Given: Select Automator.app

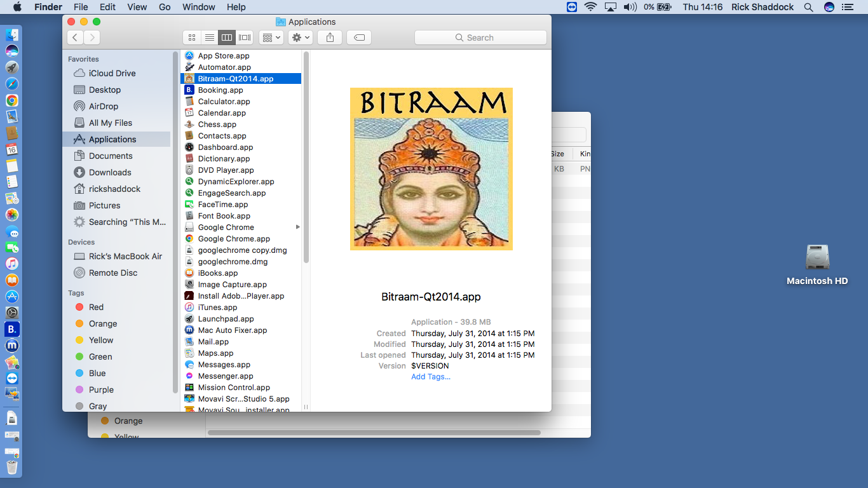Looking at the screenshot, I should click(224, 67).
